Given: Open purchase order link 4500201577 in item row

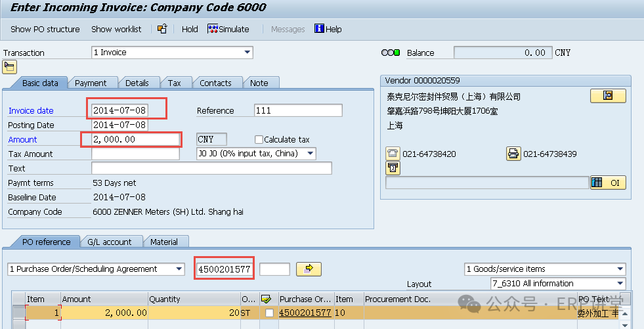Looking at the screenshot, I should [x=305, y=313].
